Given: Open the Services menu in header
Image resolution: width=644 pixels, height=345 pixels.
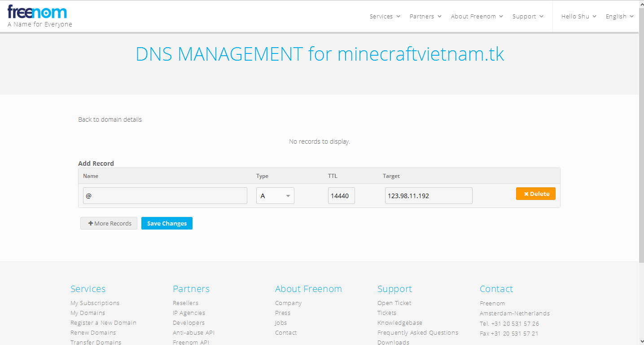Looking at the screenshot, I should point(385,17).
